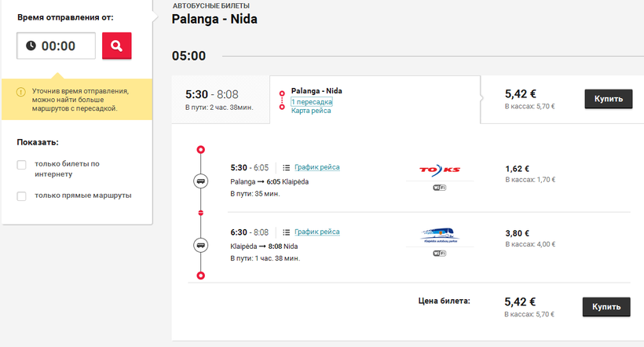Enable only internet tickets checkbox
This screenshot has height=347, width=644.
coord(22,165)
